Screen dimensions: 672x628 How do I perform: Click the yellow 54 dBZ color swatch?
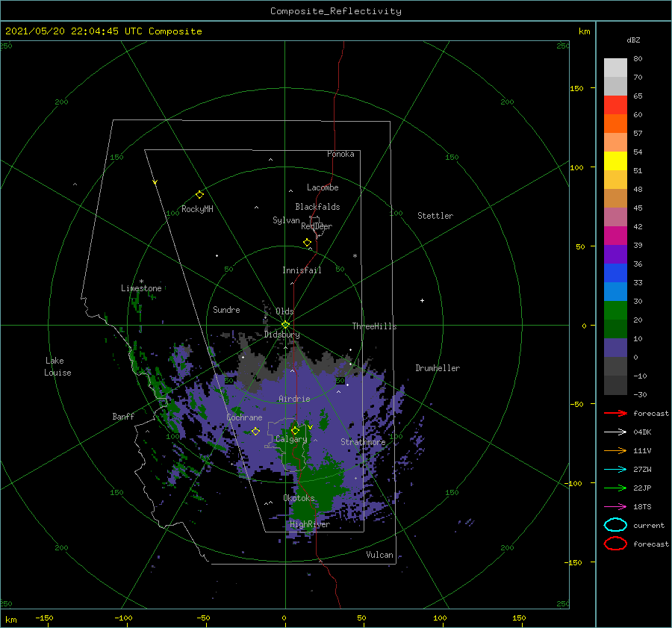[x=615, y=161]
